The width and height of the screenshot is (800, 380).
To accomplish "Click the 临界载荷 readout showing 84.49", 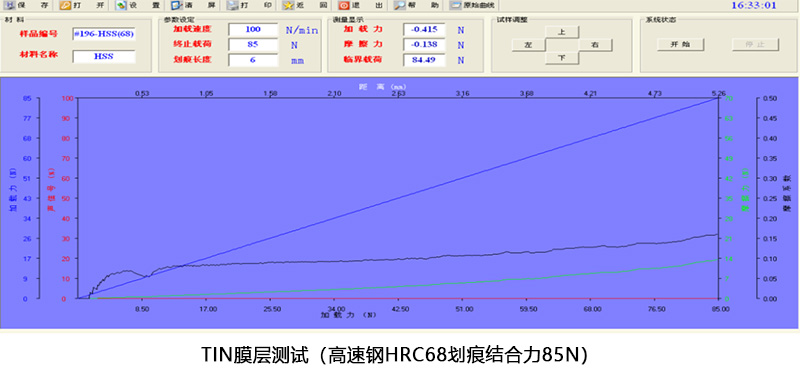I will point(424,60).
